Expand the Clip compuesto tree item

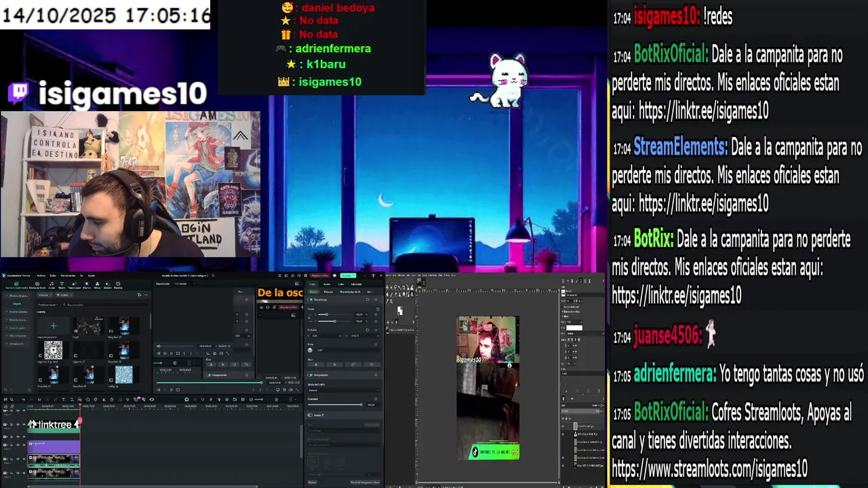(x=17, y=335)
